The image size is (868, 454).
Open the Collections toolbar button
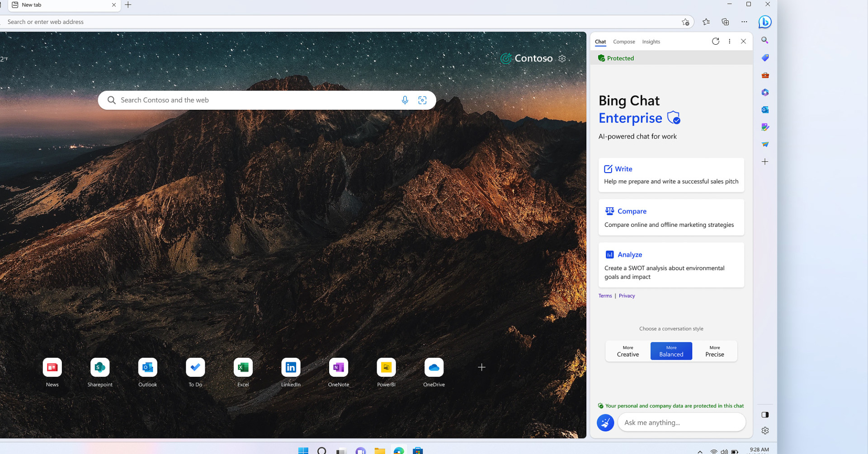725,22
